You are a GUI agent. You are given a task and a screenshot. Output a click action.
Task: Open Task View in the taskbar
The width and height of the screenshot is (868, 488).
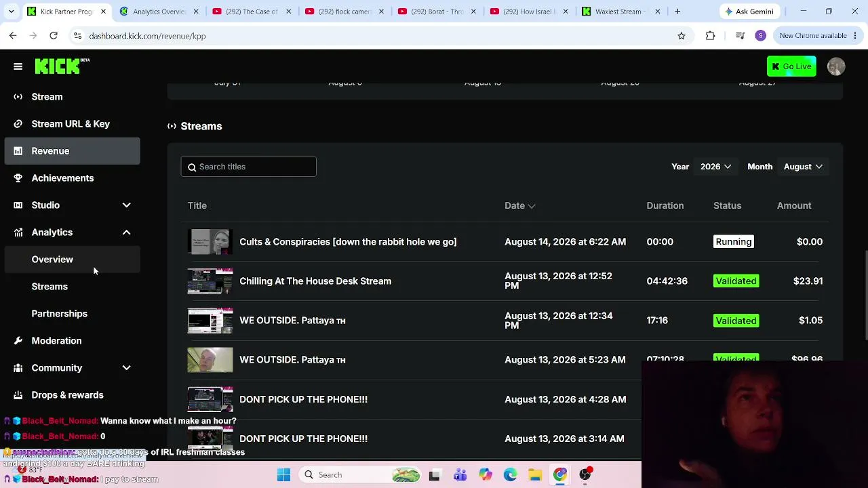pyautogui.click(x=434, y=475)
